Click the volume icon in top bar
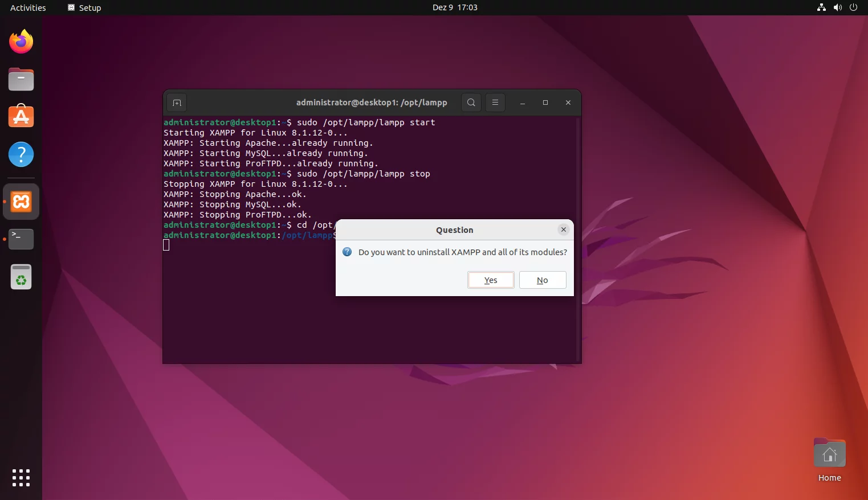This screenshot has width=868, height=500. coord(837,7)
